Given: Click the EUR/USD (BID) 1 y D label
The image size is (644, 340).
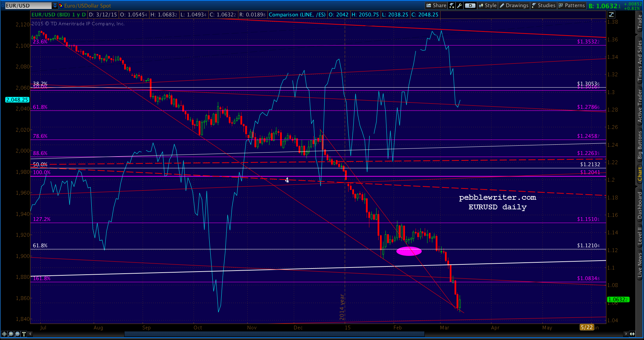Looking at the screenshot, I should click(x=59, y=15).
